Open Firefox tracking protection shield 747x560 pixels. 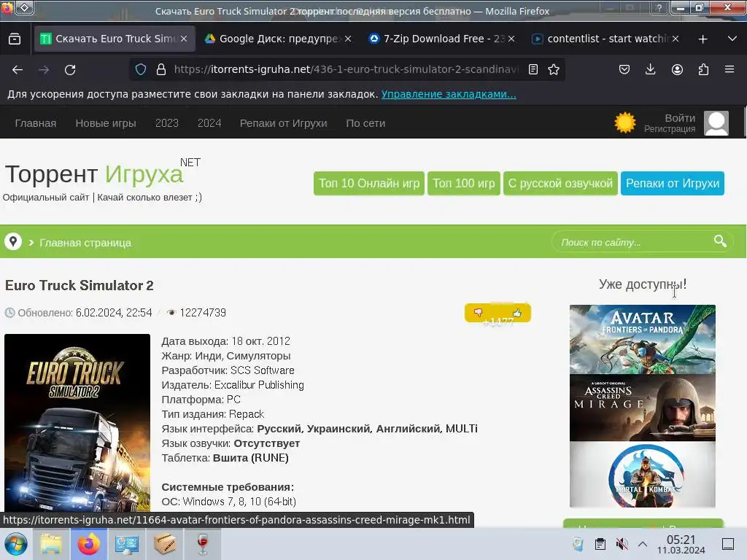click(141, 69)
